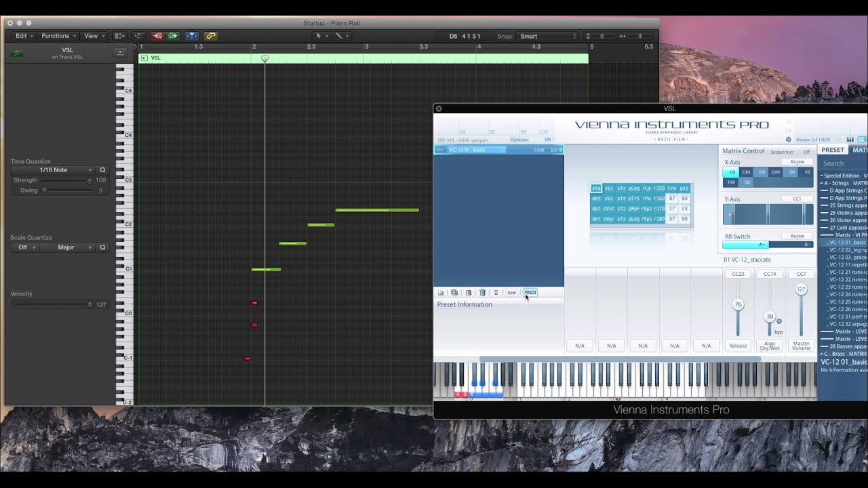This screenshot has height=488, width=868.
Task: Click the Show/Hide automation toolbar icon
Action: 138,36
